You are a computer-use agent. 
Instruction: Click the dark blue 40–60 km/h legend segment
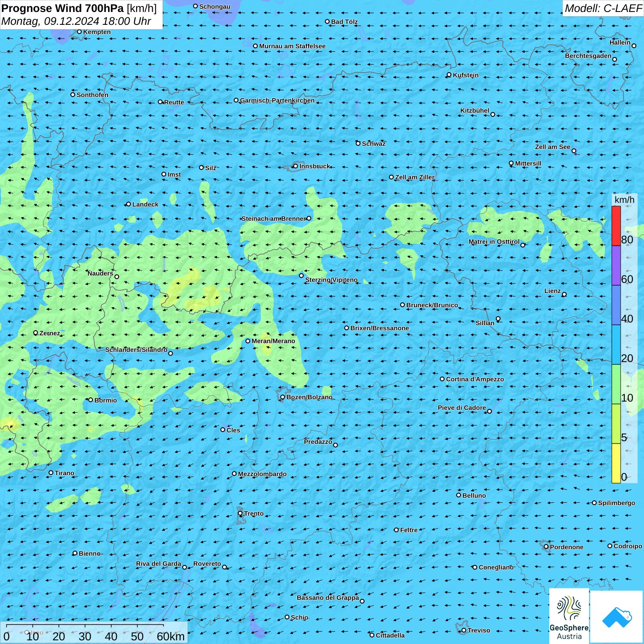(616, 305)
